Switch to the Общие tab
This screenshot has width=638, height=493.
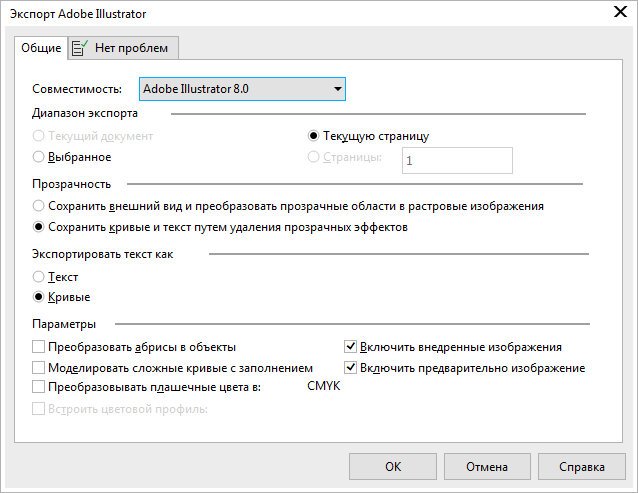point(41,48)
